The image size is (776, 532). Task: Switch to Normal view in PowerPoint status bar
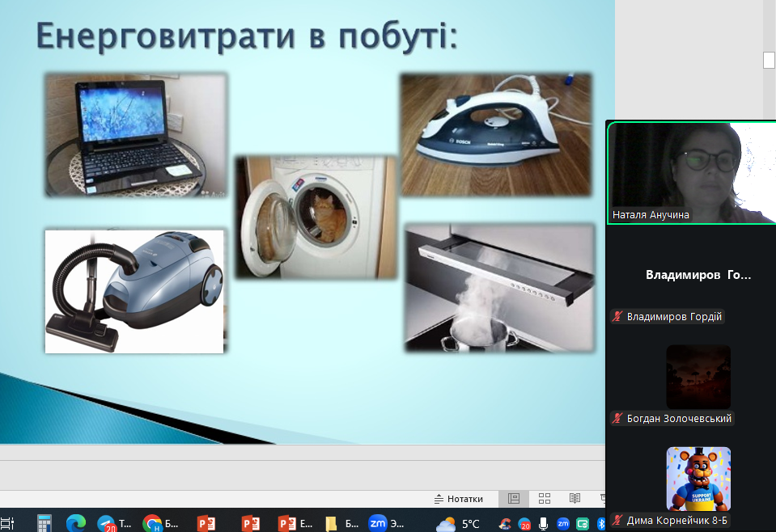[513, 499]
